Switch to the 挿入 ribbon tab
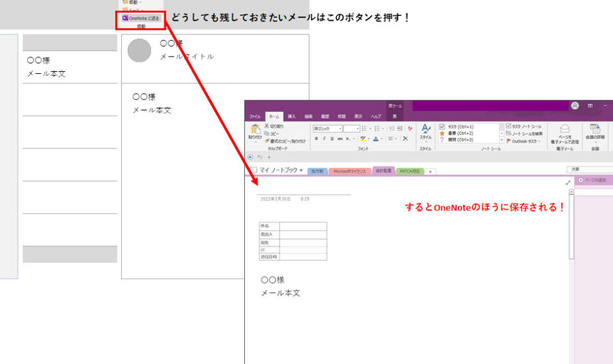613x364 pixels. coord(292,116)
